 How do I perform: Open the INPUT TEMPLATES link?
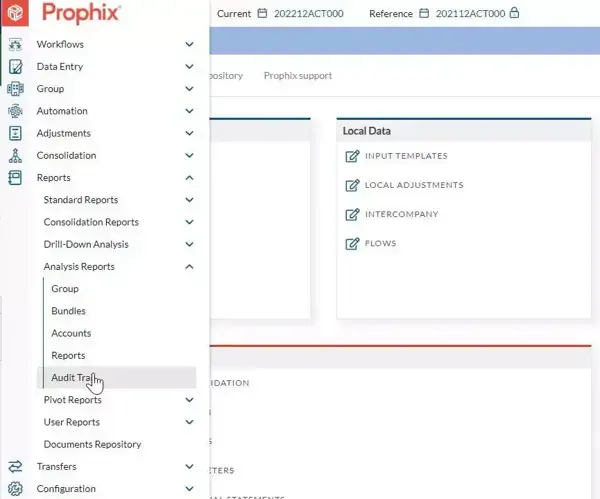[x=406, y=156]
